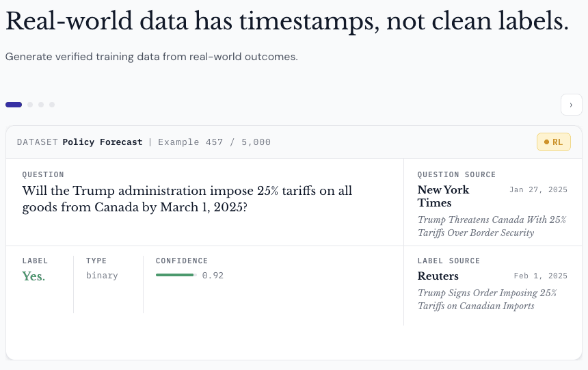Select the Policy Forecast dataset name

pos(103,142)
